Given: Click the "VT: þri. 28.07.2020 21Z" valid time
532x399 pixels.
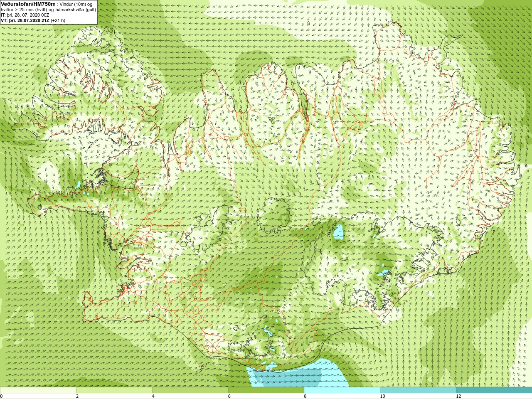Looking at the screenshot, I should click(x=25, y=20).
